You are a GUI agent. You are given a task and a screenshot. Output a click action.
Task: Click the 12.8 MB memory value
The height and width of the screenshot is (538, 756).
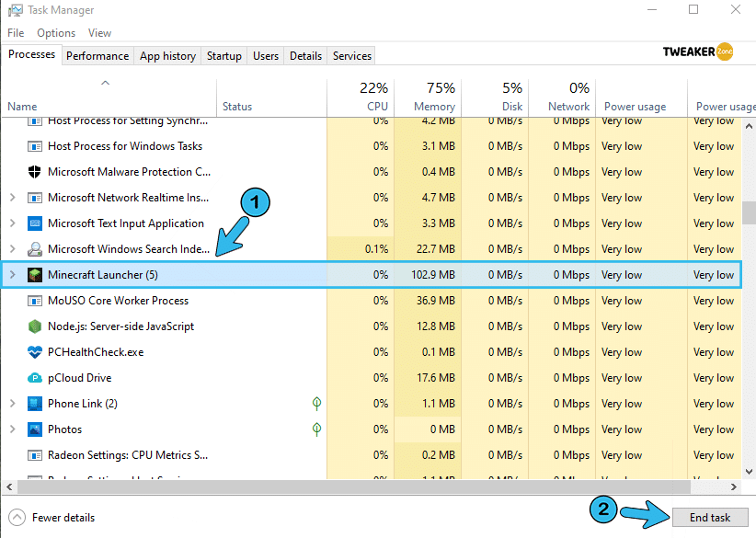point(436,326)
